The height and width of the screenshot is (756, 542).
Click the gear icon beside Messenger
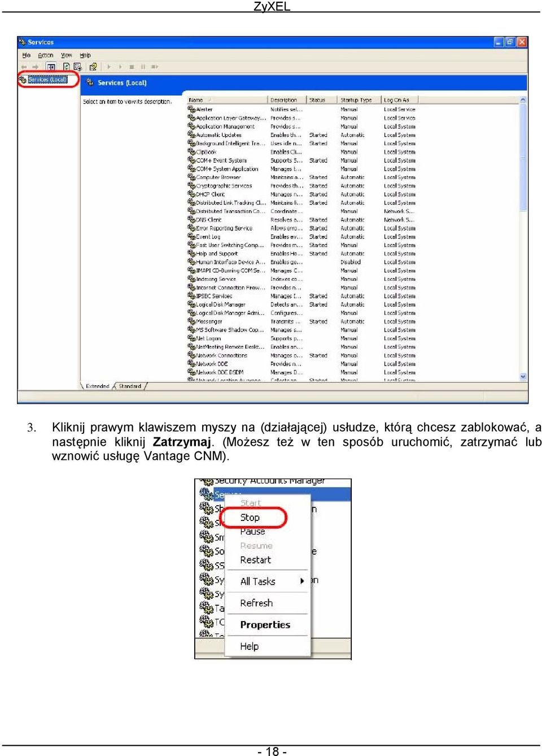coord(191,321)
